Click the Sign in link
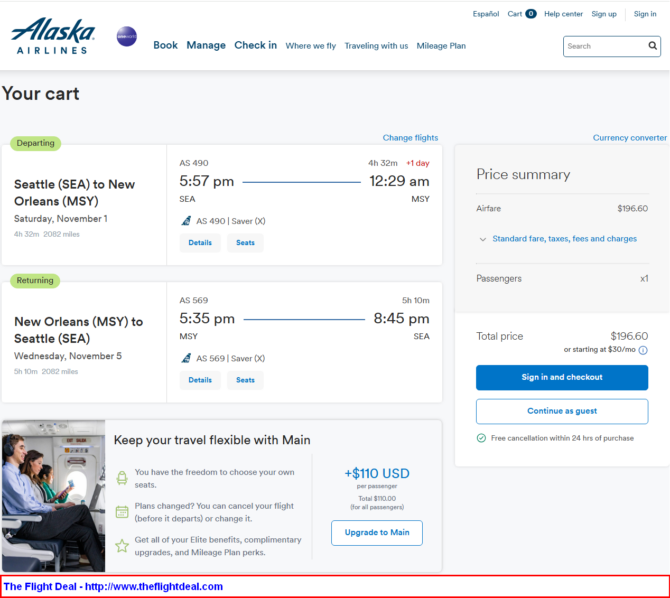 click(x=645, y=14)
